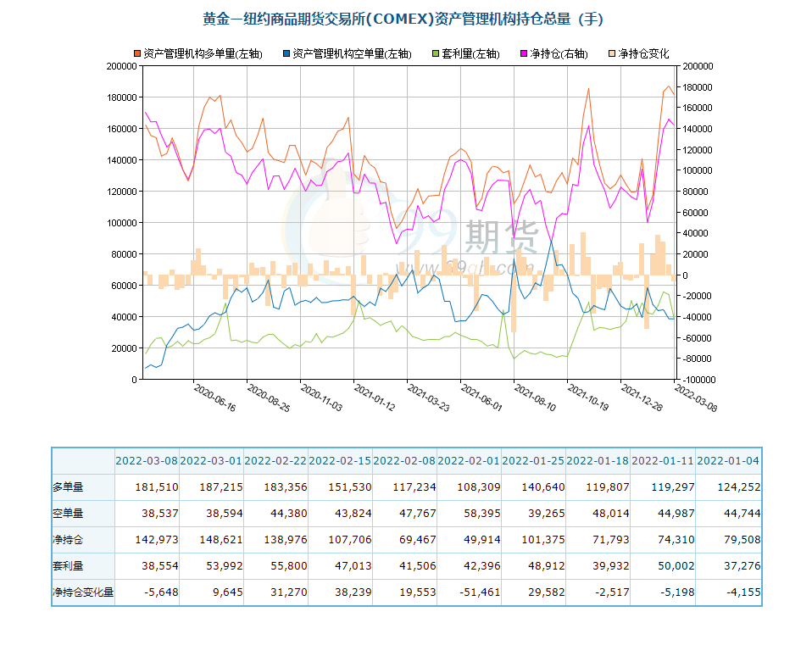This screenshot has width=812, height=645.
Task: Click the 多单量 row header
Action: pos(68,487)
